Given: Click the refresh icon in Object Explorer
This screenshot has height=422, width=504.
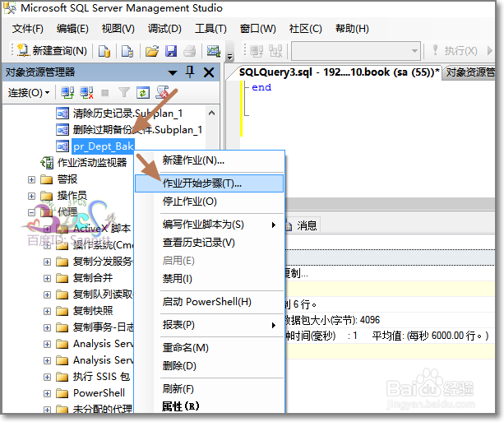Looking at the screenshot, I should point(143,93).
